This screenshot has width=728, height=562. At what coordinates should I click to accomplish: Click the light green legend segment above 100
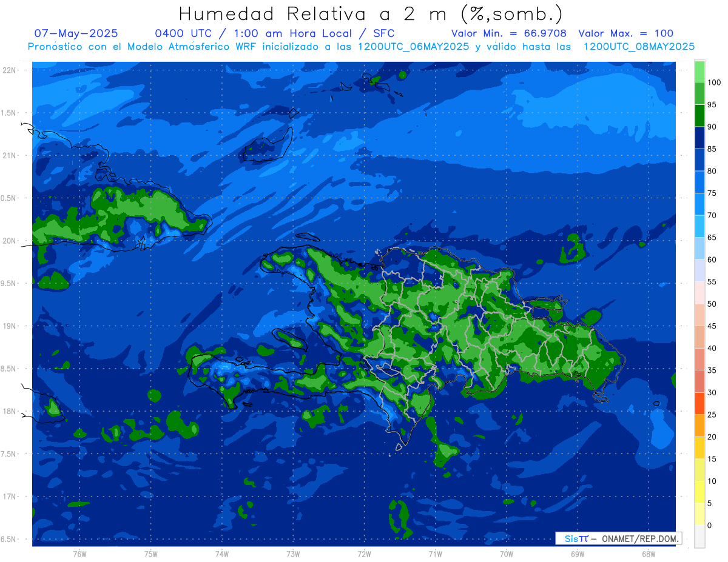pyautogui.click(x=699, y=72)
